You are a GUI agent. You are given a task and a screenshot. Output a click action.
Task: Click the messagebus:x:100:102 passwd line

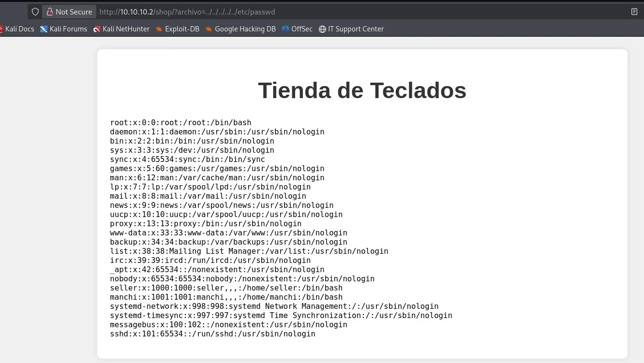228,325
